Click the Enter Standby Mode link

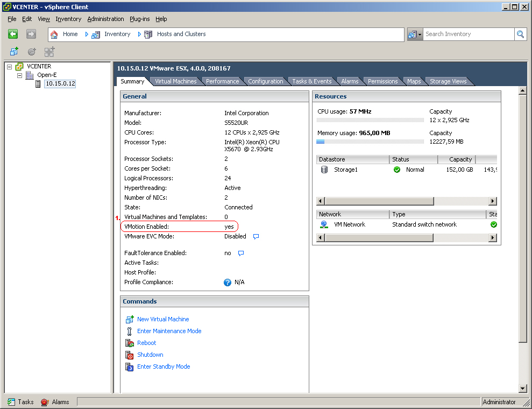coord(164,367)
